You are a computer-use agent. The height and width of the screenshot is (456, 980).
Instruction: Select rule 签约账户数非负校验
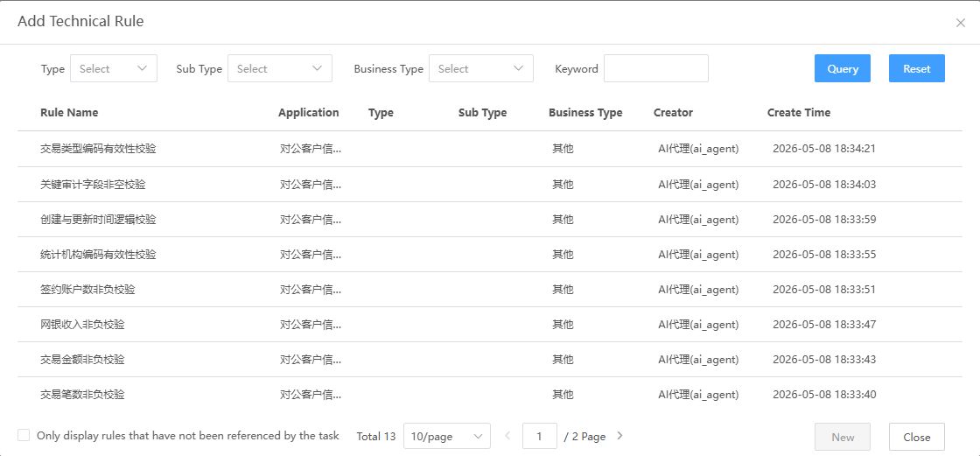[x=87, y=290]
